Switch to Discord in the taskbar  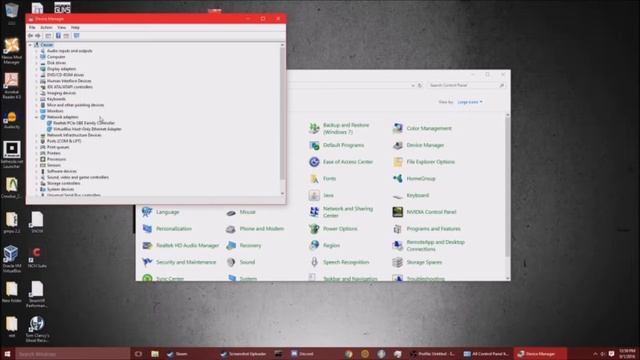point(302,354)
